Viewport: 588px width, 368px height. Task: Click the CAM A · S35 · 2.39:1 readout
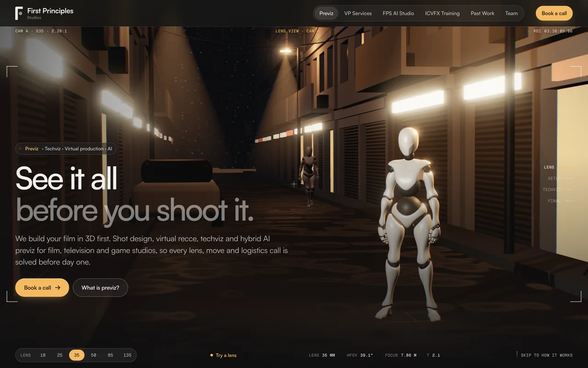pyautogui.click(x=41, y=31)
